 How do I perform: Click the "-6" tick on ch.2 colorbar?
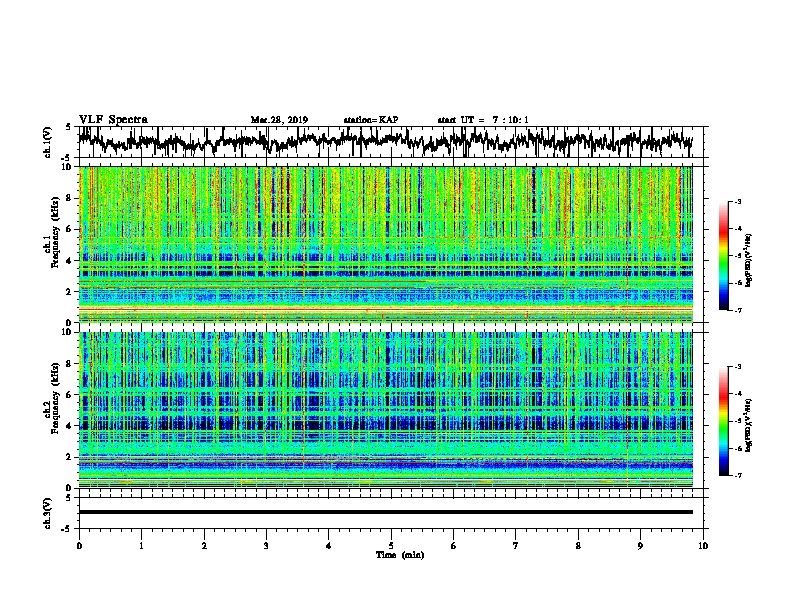tap(737, 448)
